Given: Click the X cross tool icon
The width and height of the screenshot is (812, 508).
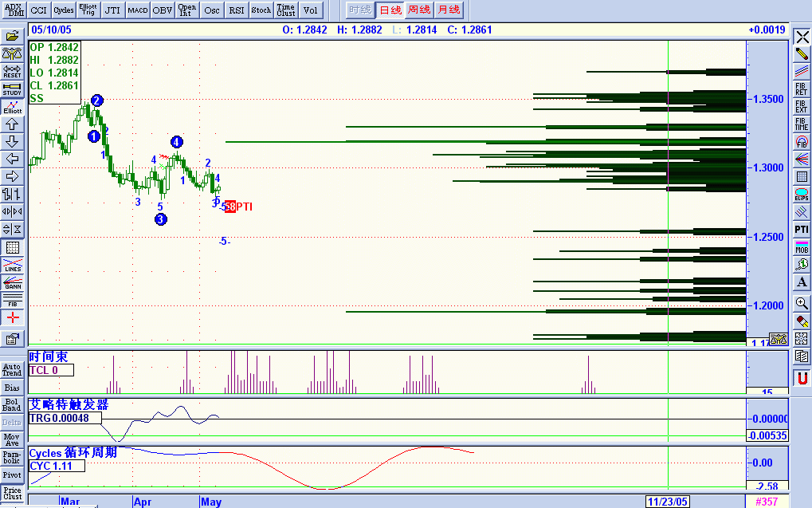Looking at the screenshot, I should 802,37.
